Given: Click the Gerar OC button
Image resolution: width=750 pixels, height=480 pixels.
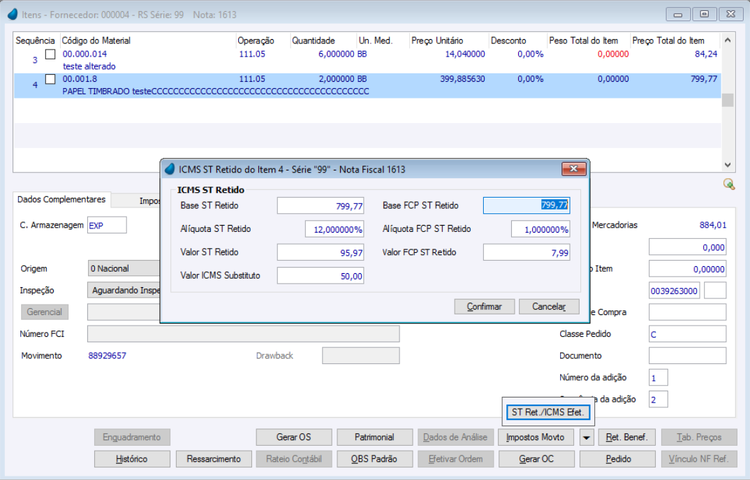Looking at the screenshot, I should coord(536,459).
